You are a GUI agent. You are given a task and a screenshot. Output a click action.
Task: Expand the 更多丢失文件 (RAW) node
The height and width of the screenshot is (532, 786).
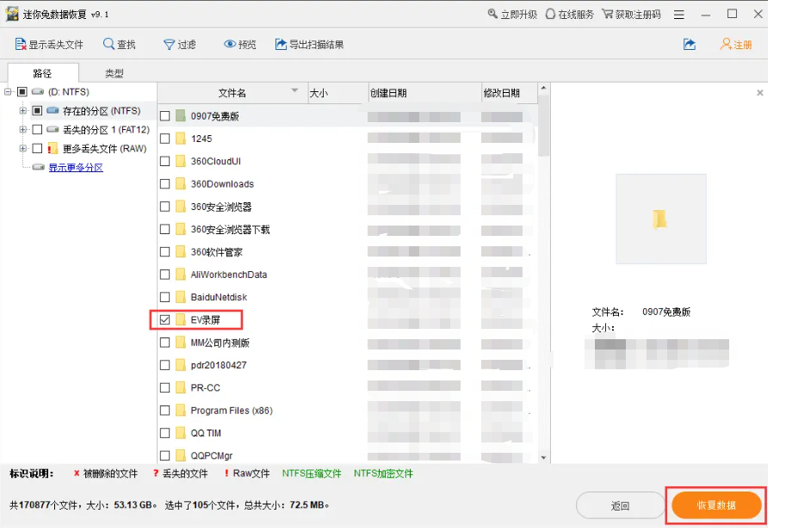click(x=22, y=149)
